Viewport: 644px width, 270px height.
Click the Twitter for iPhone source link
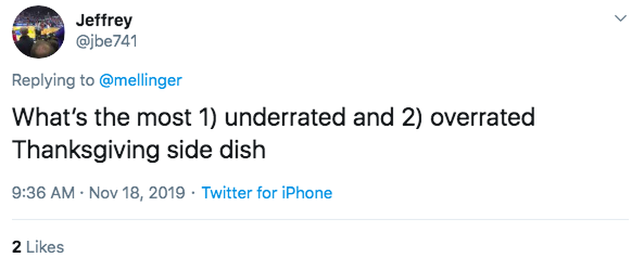[x=267, y=193]
